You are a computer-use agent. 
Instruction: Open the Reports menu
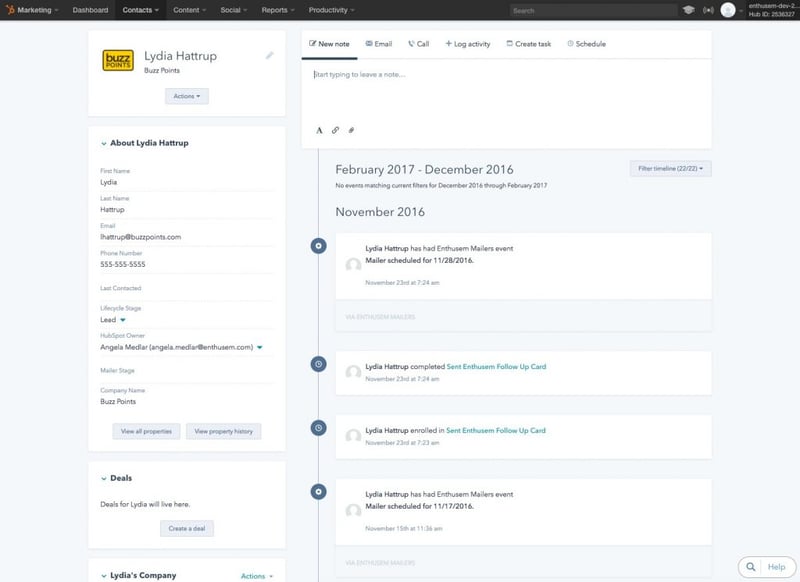click(278, 10)
